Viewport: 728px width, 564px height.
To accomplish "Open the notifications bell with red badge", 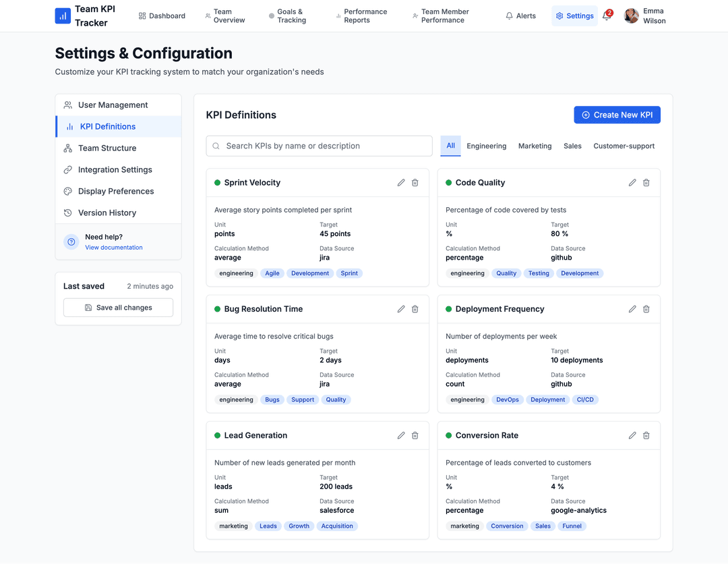I will click(x=607, y=16).
